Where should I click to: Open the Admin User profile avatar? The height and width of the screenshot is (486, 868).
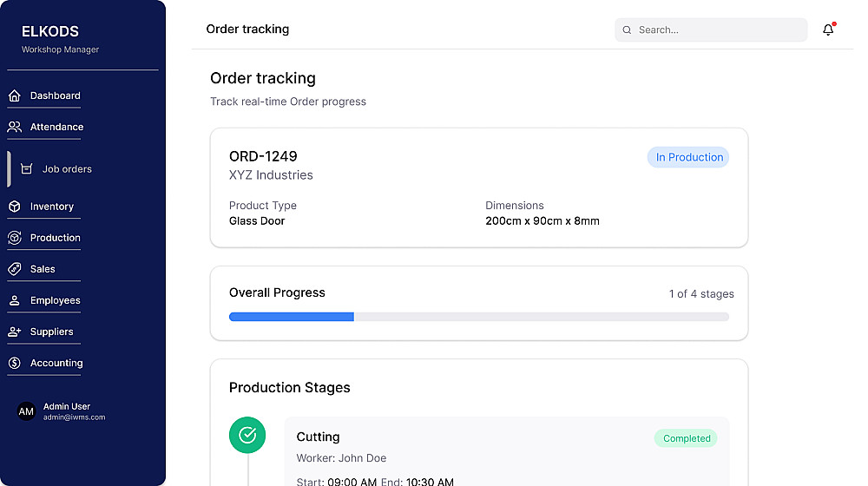pyautogui.click(x=27, y=411)
